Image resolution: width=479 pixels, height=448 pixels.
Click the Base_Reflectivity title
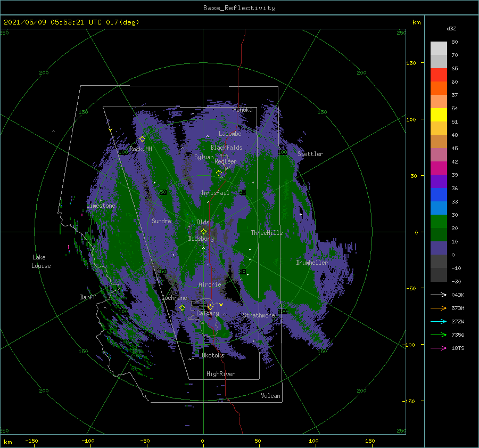point(240,8)
